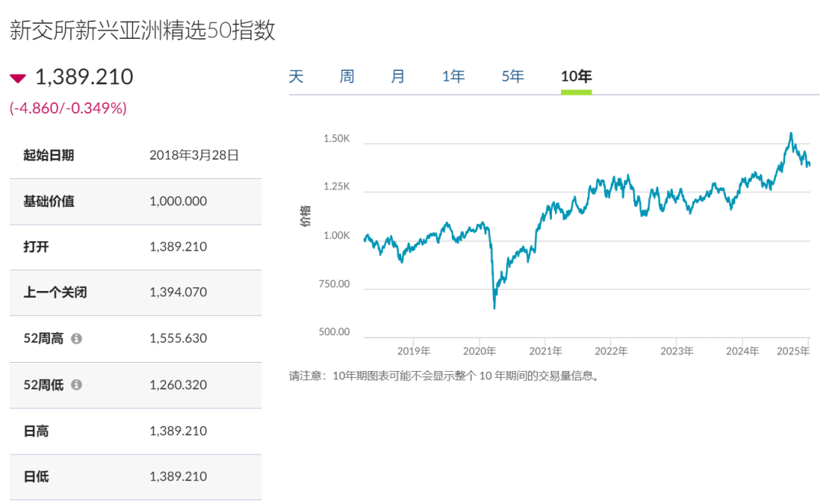Viewport: 824px width, 504px height.
Task: Click the 2021年 x-axis label
Action: 546,351
